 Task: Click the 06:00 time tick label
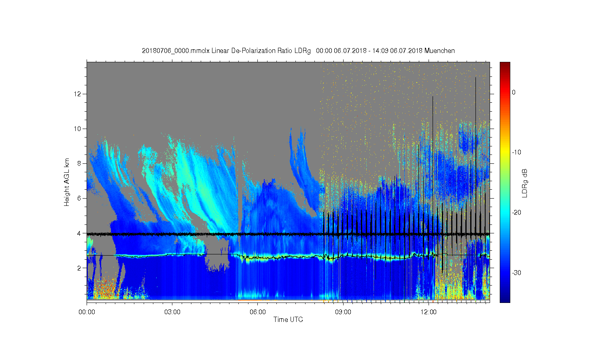(x=258, y=312)
